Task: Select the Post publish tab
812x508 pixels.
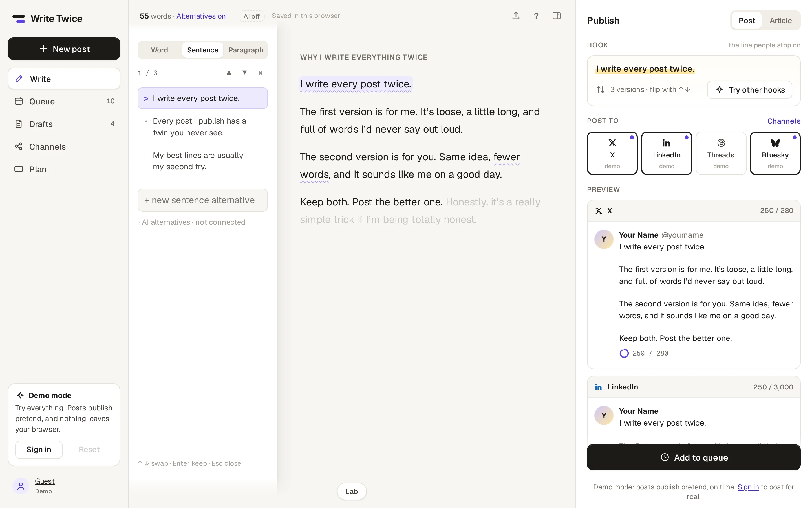Action: pos(747,21)
